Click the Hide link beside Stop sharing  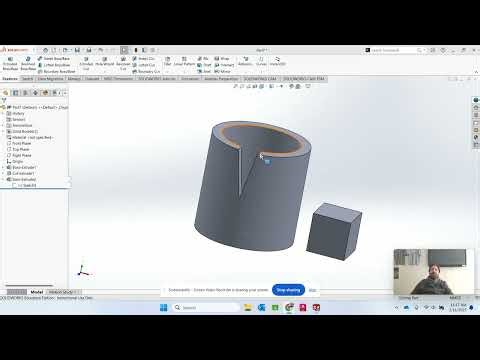312,290
